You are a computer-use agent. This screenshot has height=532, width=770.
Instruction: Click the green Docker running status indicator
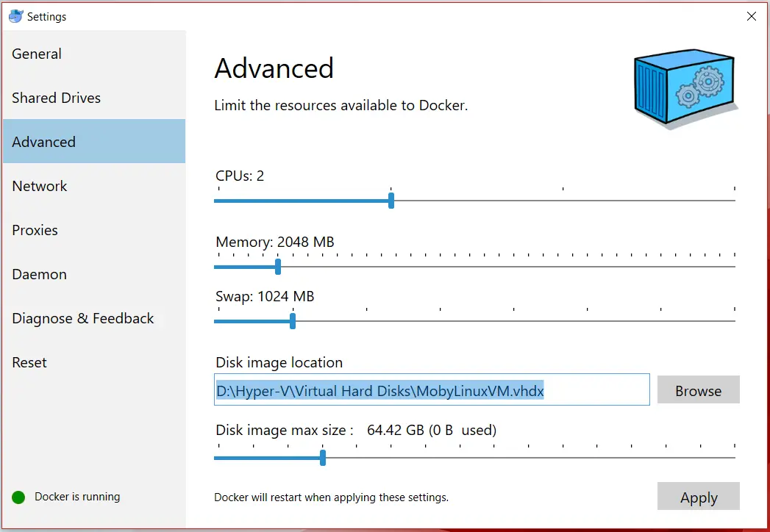[17, 497]
